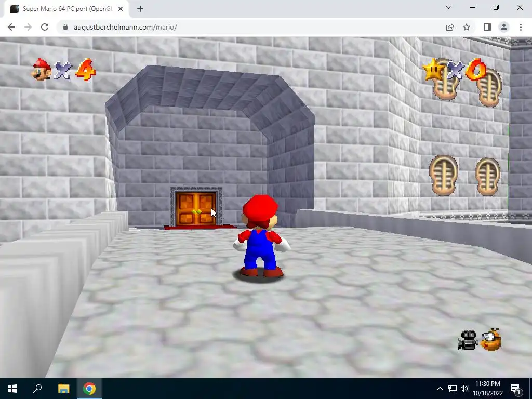Click the browser forward arrow

tap(28, 27)
